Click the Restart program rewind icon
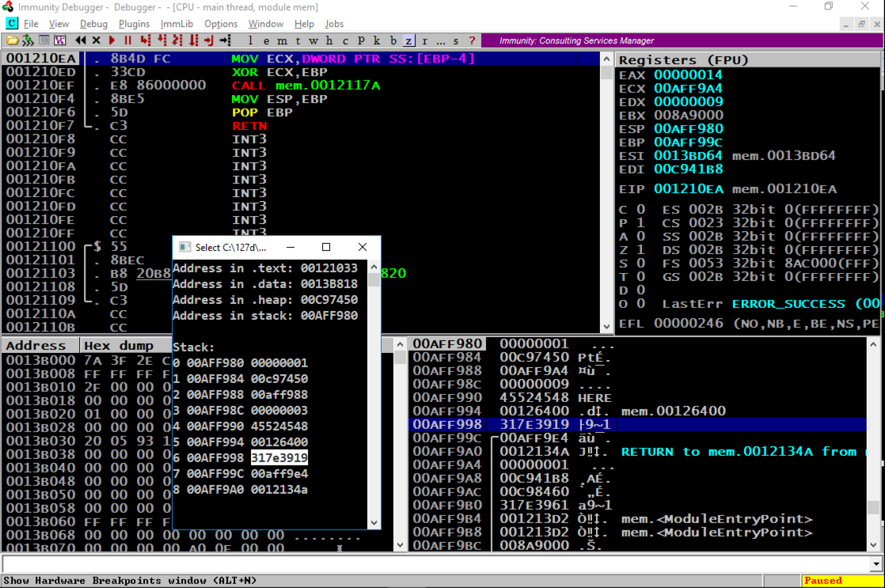885x588 pixels. (81, 40)
